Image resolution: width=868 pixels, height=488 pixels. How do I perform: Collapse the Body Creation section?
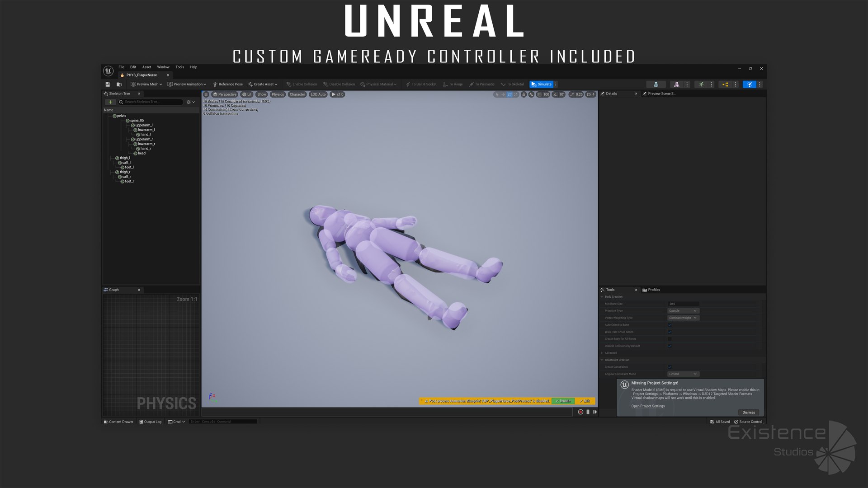pyautogui.click(x=602, y=297)
